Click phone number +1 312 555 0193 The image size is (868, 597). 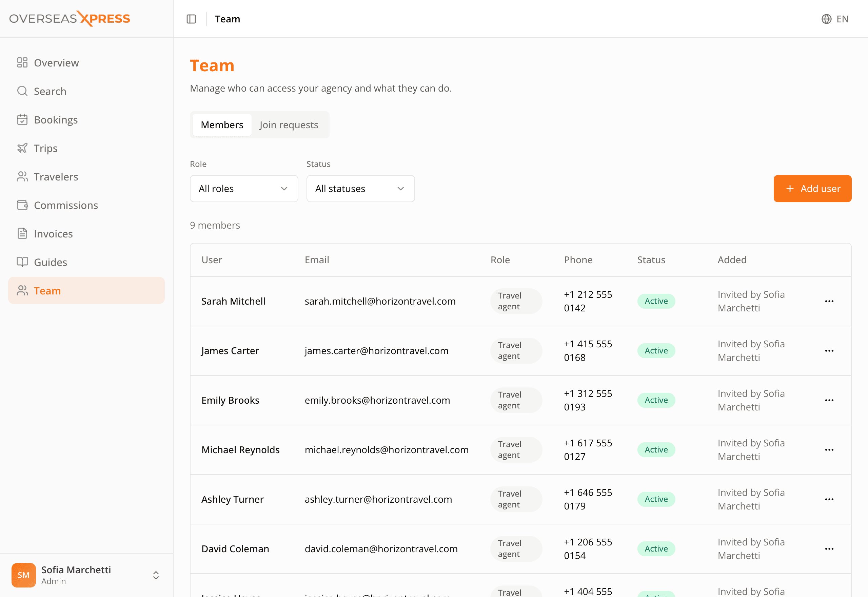(x=588, y=400)
